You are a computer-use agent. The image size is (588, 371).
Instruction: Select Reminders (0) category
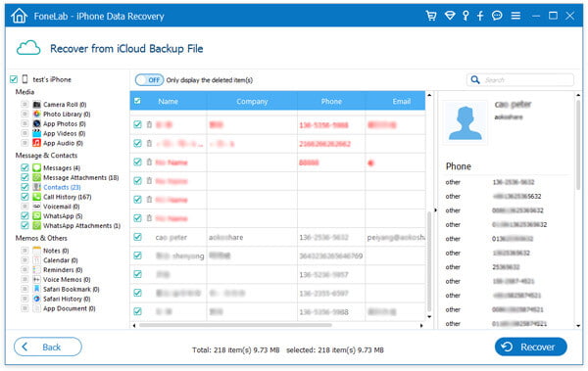tap(63, 270)
